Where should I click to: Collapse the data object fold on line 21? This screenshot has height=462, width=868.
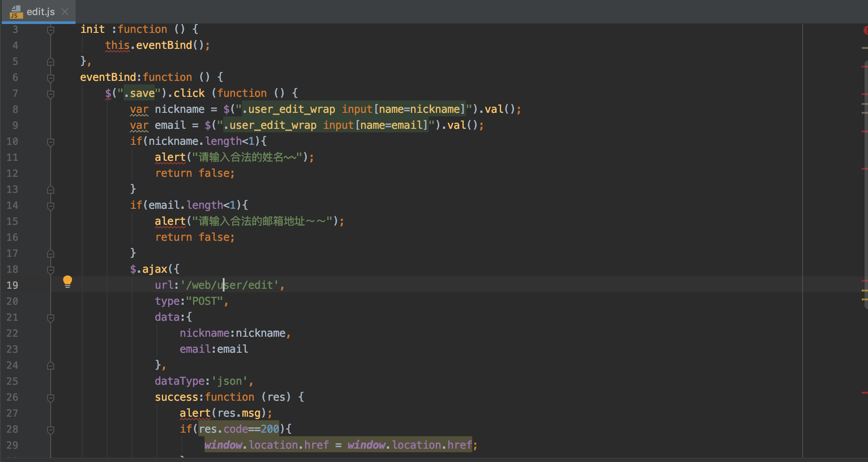click(x=51, y=318)
